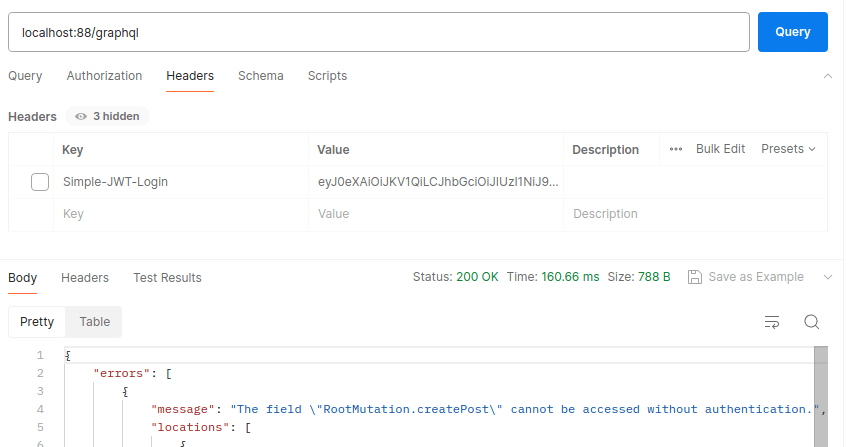This screenshot has width=848, height=447.
Task: Click the JWT token value cell
Action: pyautogui.click(x=436, y=182)
